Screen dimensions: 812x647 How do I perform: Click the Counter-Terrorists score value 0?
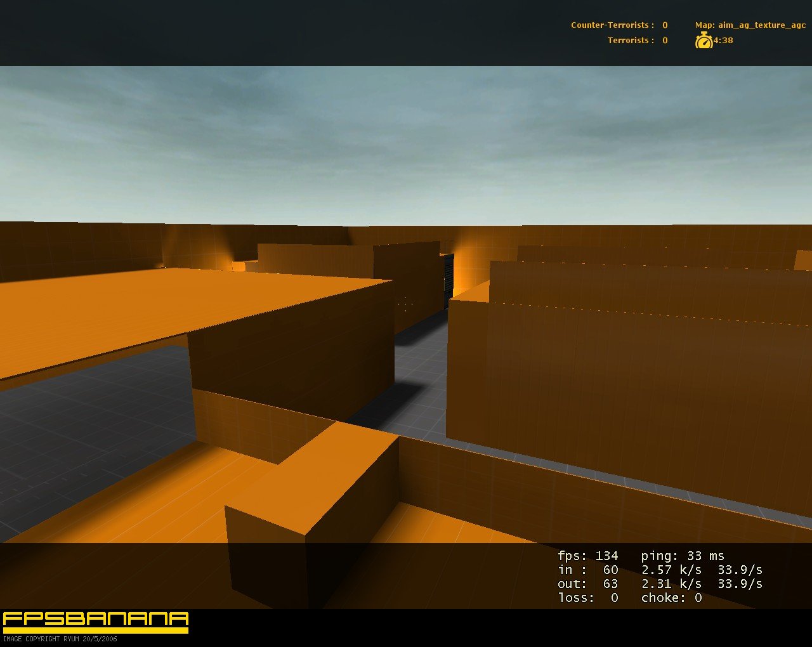pyautogui.click(x=665, y=25)
